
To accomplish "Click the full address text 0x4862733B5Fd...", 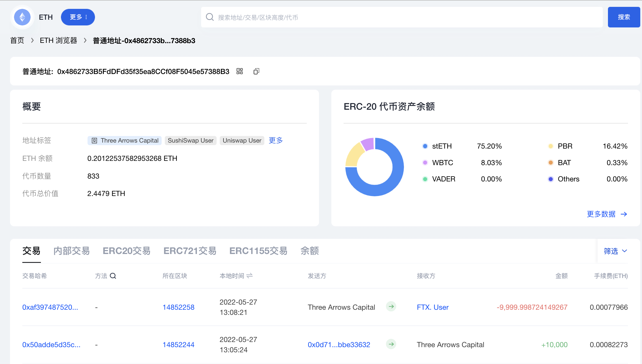I will pyautogui.click(x=143, y=71).
